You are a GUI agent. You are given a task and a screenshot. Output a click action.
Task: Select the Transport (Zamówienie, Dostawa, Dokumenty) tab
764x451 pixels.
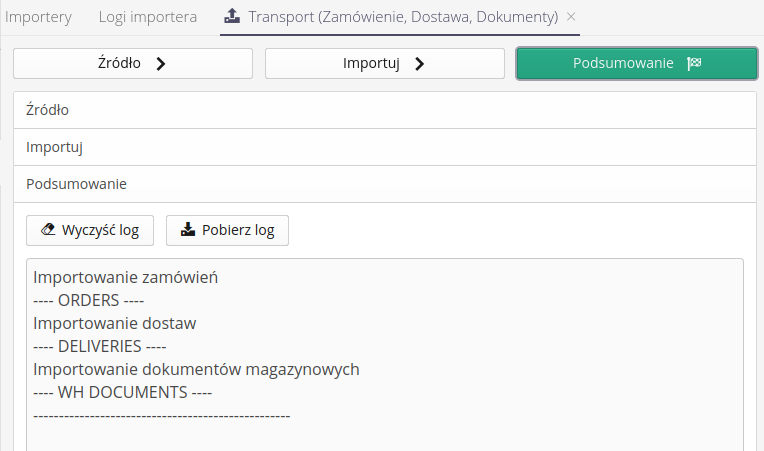pos(403,17)
